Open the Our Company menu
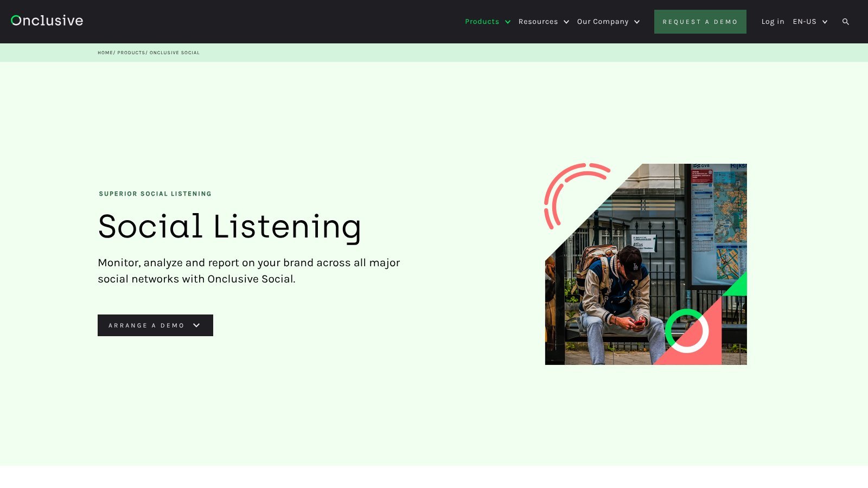Screen dimensions: 868x488 (603, 22)
